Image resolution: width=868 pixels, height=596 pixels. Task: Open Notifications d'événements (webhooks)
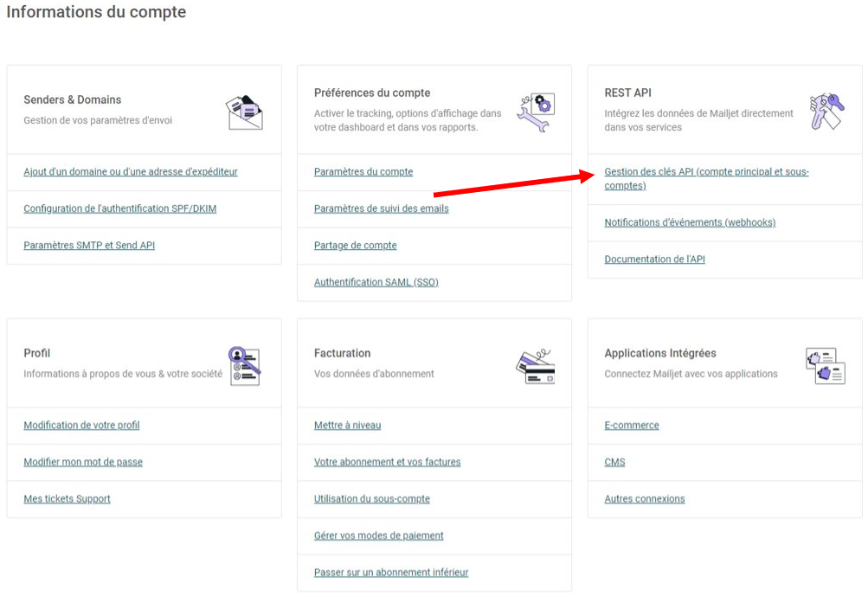[x=690, y=222]
